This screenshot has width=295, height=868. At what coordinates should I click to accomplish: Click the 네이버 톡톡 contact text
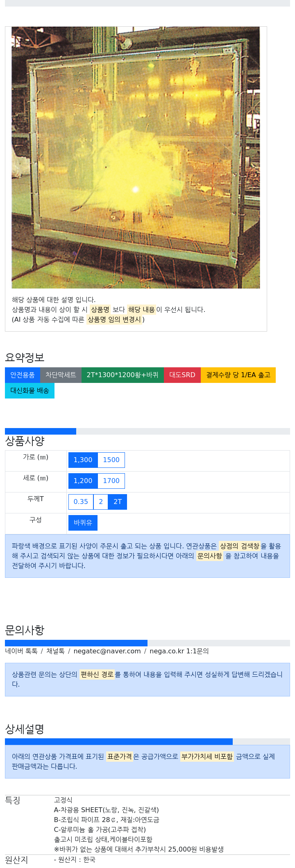click(21, 651)
